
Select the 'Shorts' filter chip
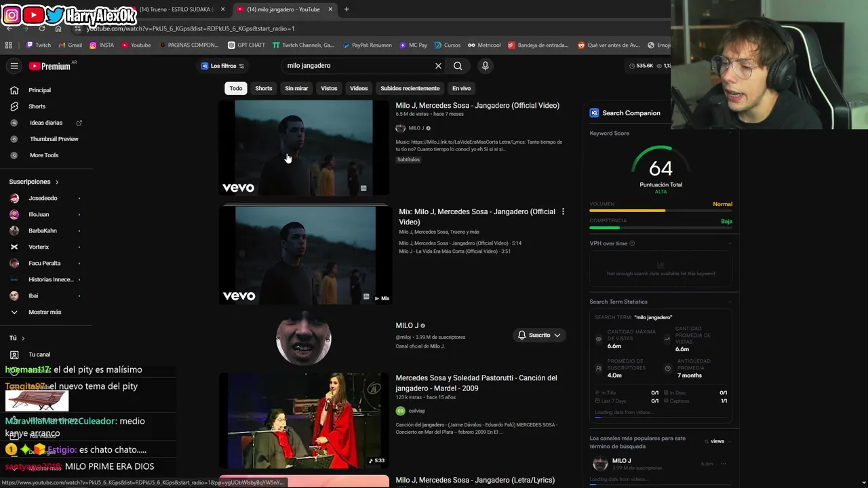point(264,88)
